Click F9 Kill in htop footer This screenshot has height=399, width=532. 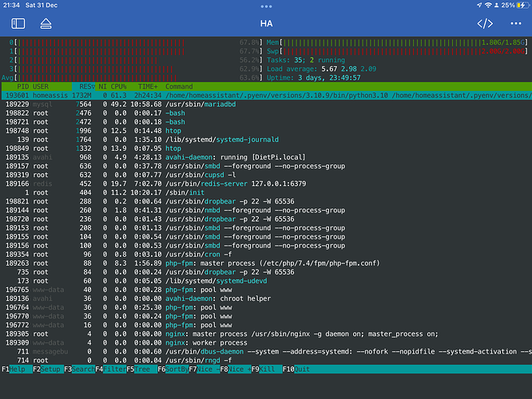(x=267, y=369)
